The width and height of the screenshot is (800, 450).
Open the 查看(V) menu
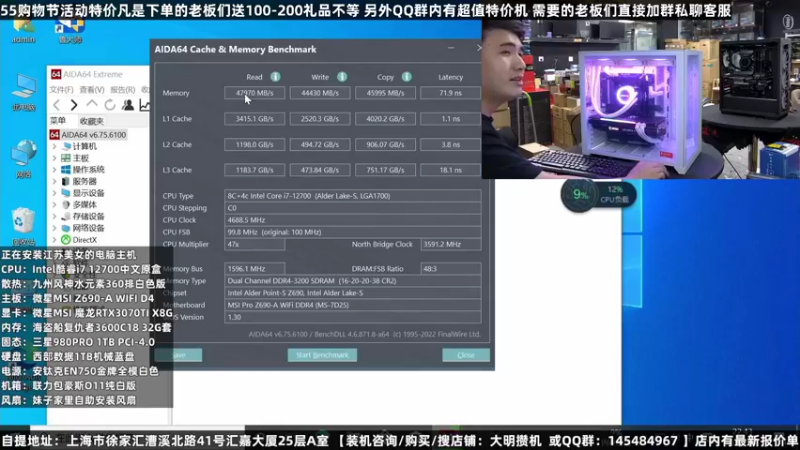click(x=92, y=90)
